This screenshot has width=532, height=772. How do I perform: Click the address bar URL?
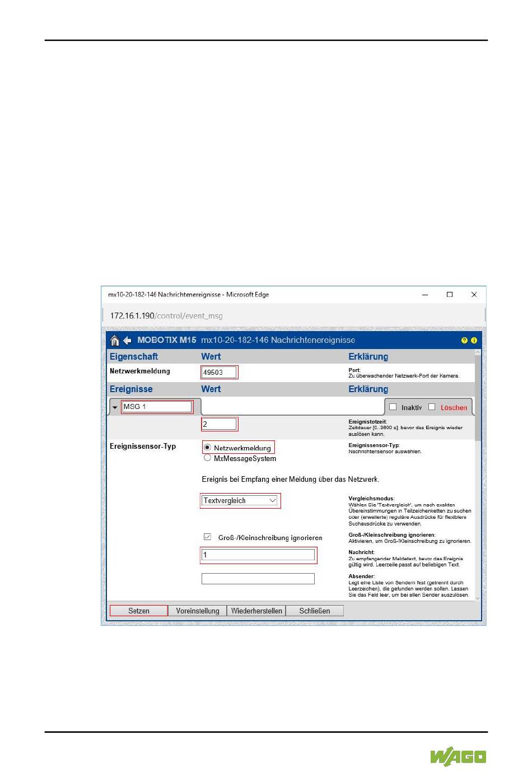tap(166, 316)
